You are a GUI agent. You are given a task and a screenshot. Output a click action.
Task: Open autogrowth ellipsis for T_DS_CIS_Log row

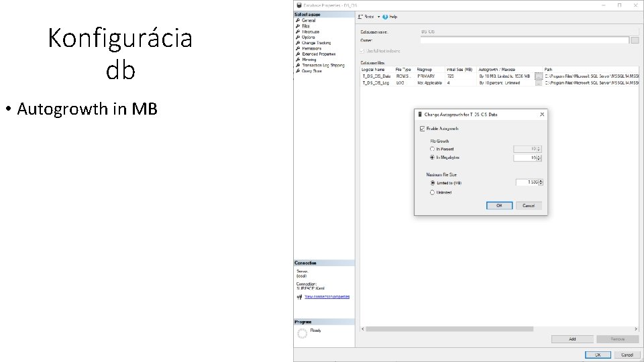[539, 83]
